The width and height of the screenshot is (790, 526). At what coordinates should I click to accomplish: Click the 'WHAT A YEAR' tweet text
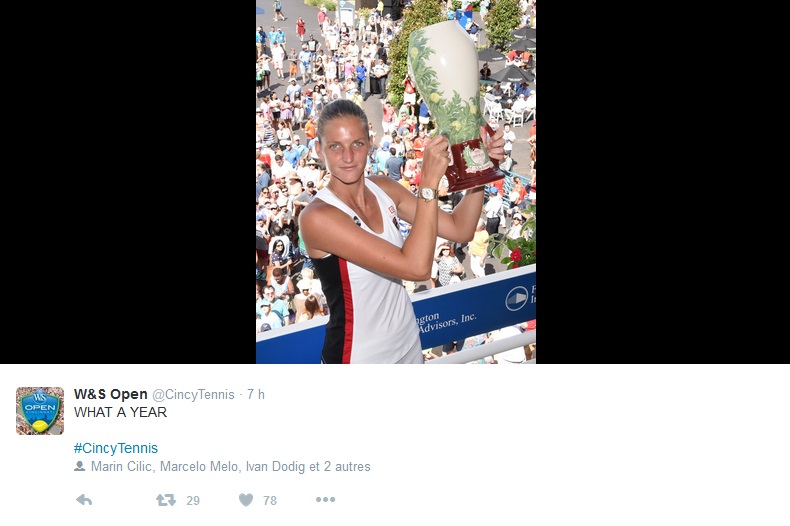pyautogui.click(x=120, y=412)
